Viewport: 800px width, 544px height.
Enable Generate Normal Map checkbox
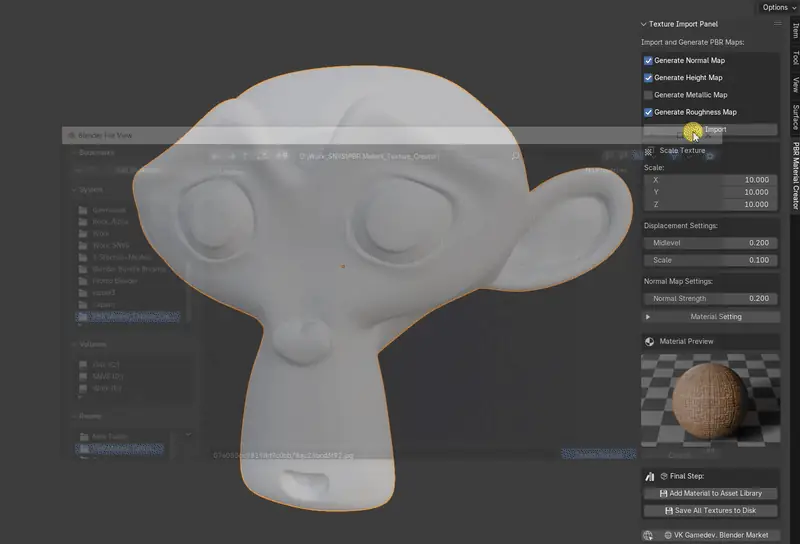tap(648, 61)
